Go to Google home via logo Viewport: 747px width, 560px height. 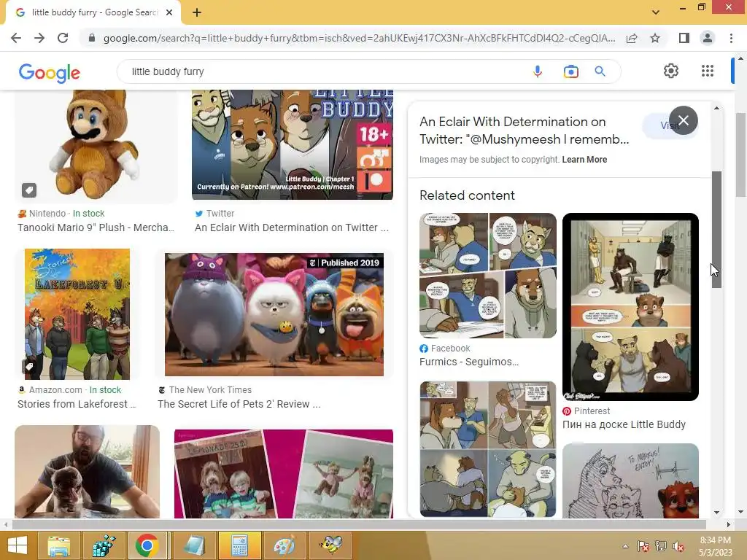tap(50, 72)
